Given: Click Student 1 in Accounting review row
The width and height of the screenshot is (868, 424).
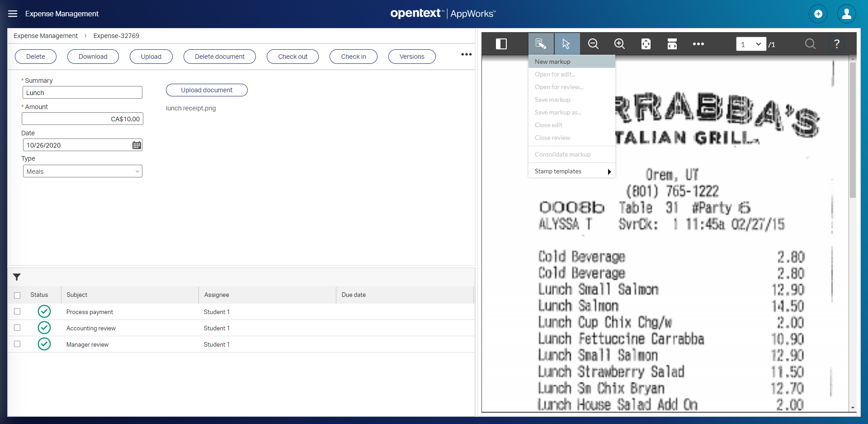Looking at the screenshot, I should [x=217, y=328].
